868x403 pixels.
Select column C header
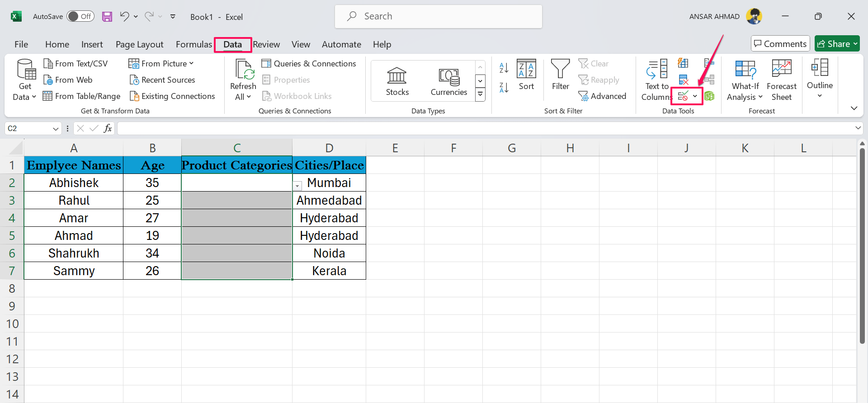coord(237,148)
